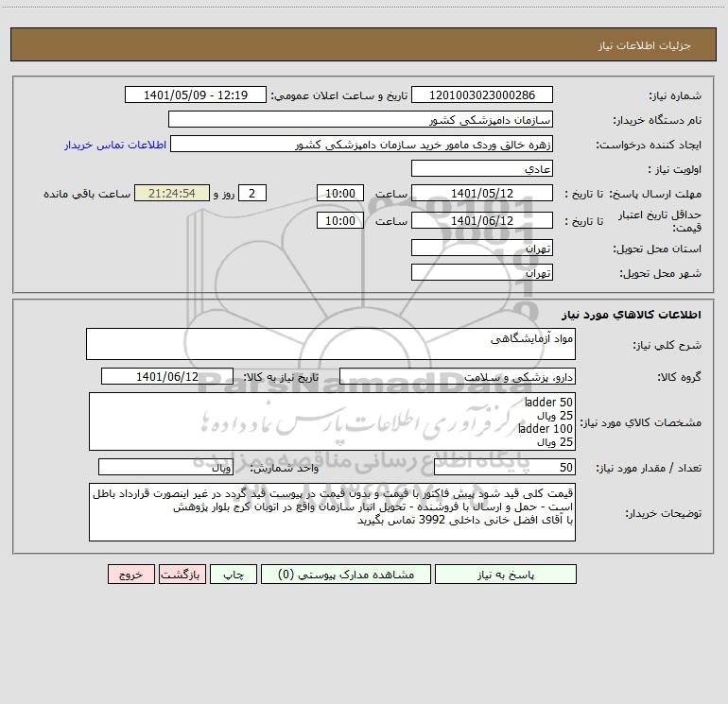Click the price validity time field 10:00
The image size is (728, 704).
coord(339,220)
